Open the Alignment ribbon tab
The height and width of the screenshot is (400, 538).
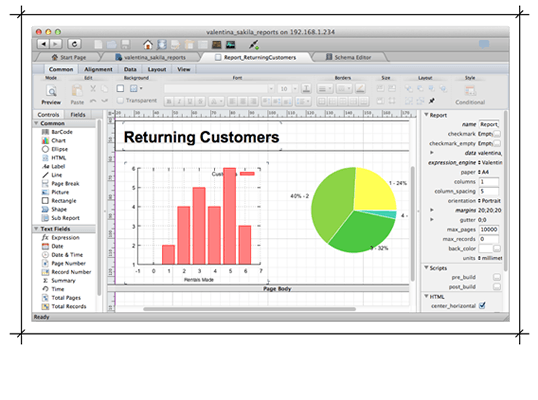click(98, 69)
